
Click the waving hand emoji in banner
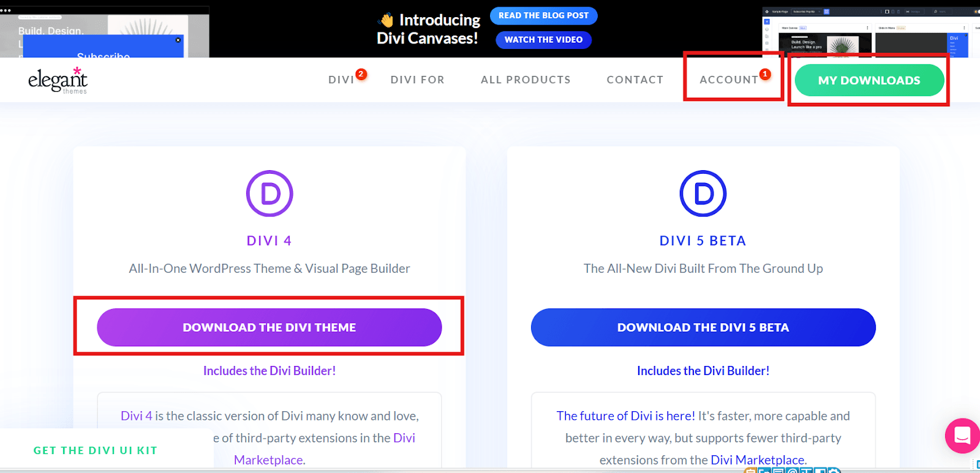pos(387,20)
